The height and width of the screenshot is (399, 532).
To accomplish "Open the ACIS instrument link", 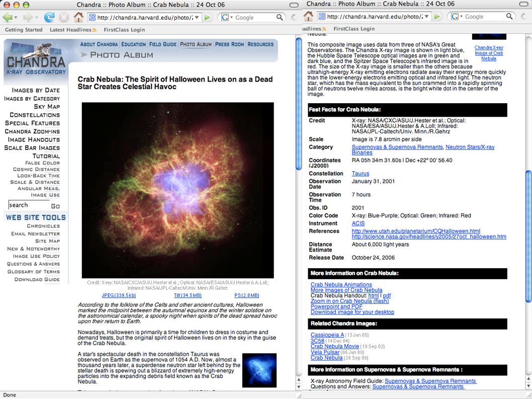I will coord(358,223).
